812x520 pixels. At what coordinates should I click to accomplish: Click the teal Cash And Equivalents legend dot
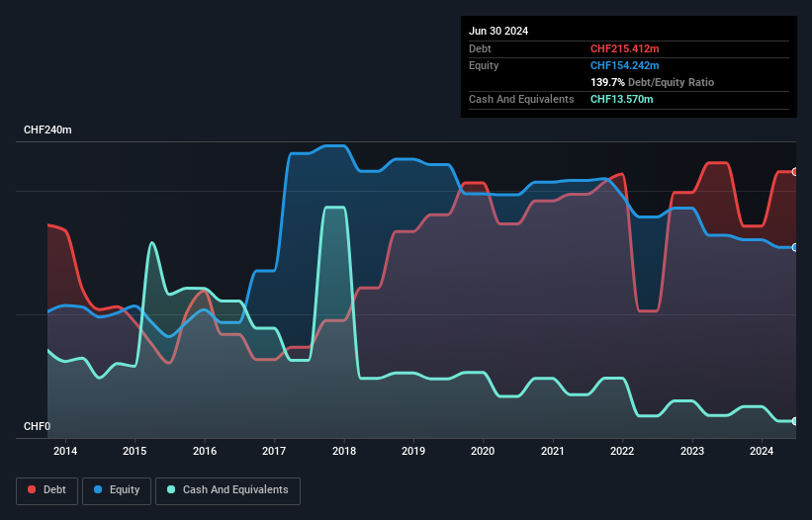[x=171, y=489]
